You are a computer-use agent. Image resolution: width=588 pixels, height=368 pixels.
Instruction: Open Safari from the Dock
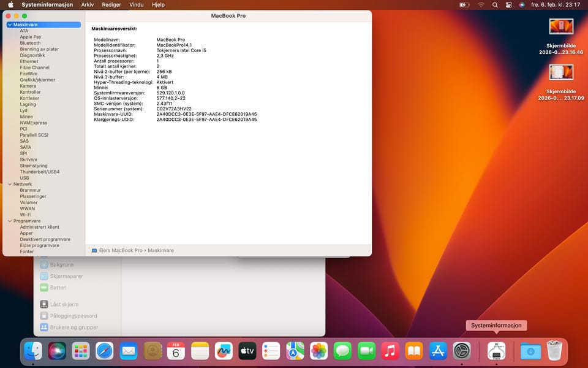pos(104,351)
